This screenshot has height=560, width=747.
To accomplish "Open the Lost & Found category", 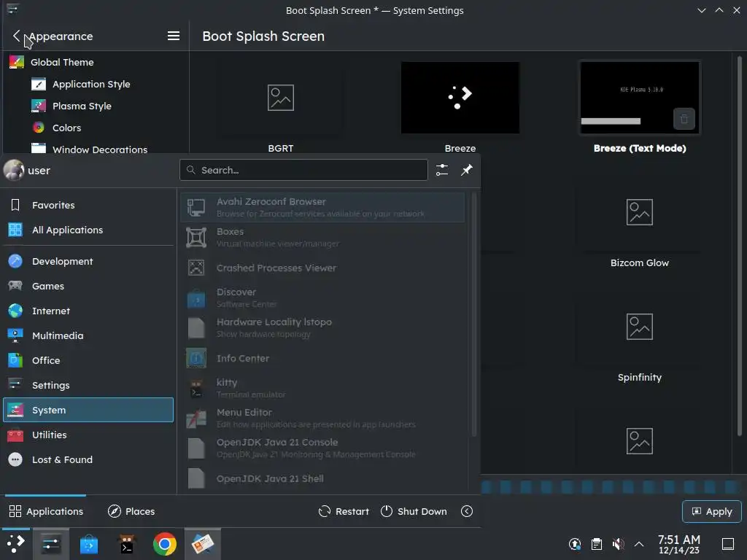I will tap(88, 459).
